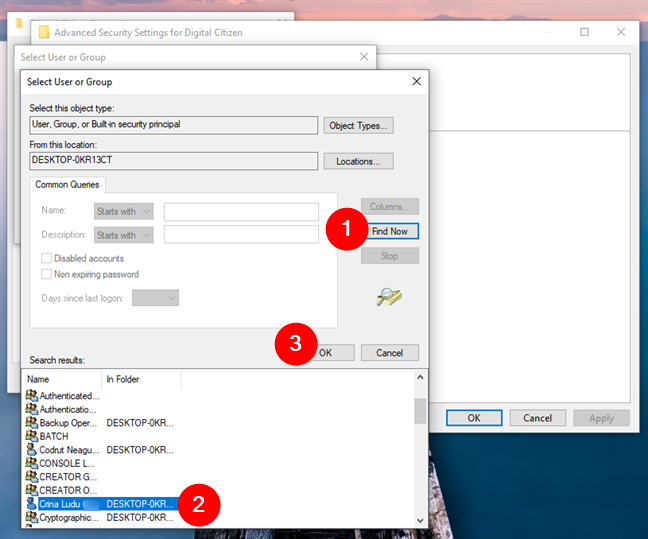Click the group icon beside Cryptographic...

coord(31,517)
